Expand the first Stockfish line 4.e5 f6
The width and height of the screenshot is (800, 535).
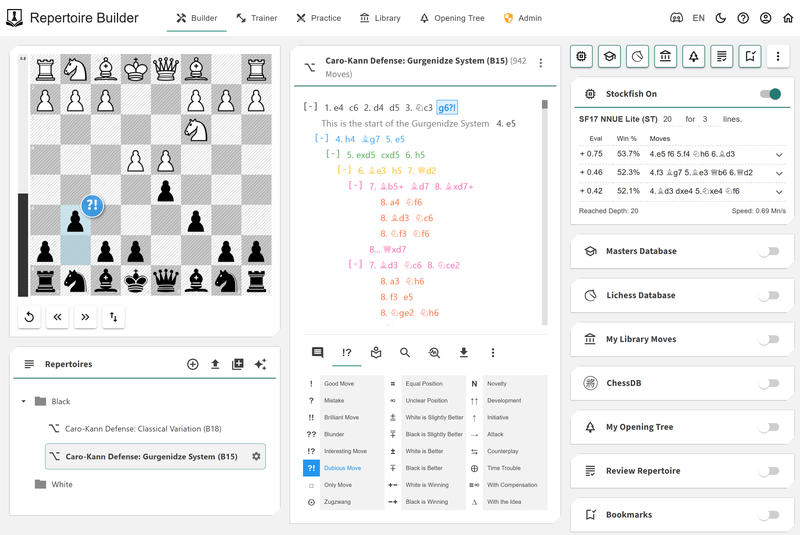tap(779, 154)
